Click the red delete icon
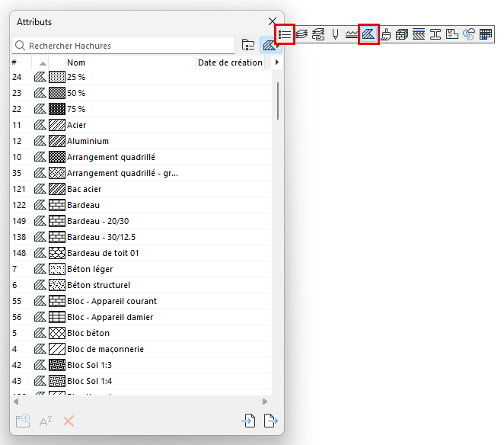Screen dimensions: 504x445 pyautogui.click(x=69, y=421)
